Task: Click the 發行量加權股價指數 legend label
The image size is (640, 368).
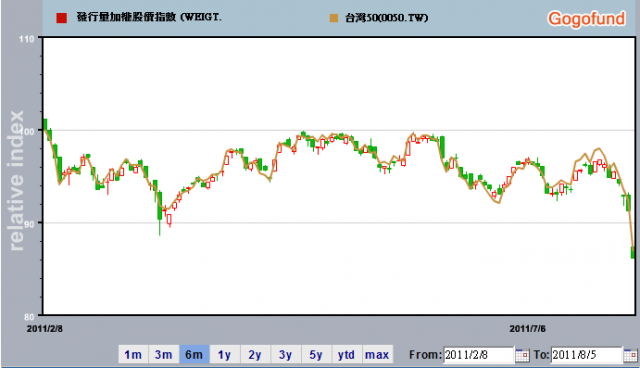Action: pos(149,17)
